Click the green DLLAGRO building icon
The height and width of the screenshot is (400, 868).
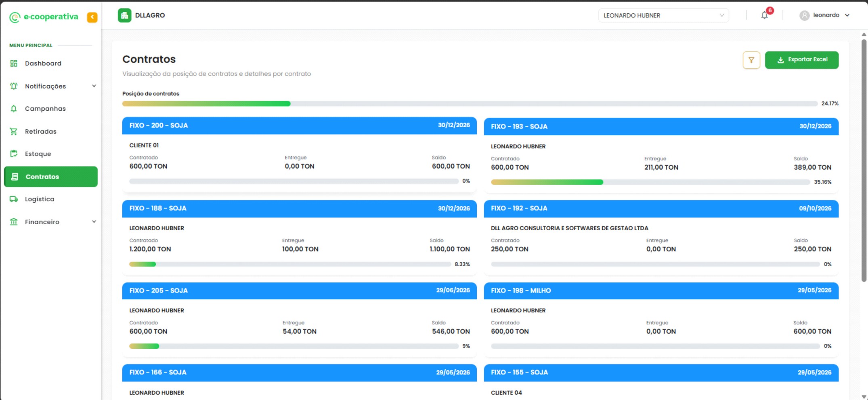124,15
